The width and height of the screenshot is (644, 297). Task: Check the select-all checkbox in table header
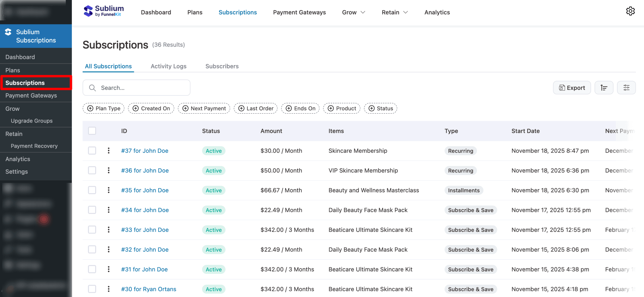92,131
